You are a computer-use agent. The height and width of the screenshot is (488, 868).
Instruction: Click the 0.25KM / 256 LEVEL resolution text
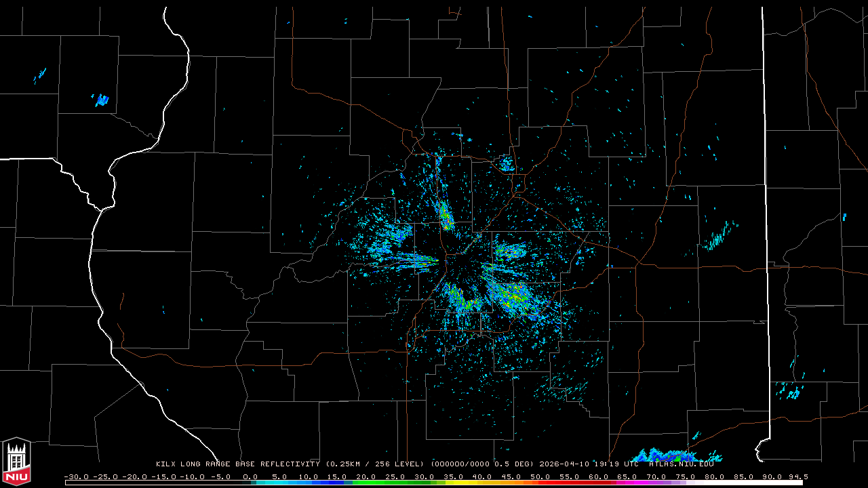point(375,464)
